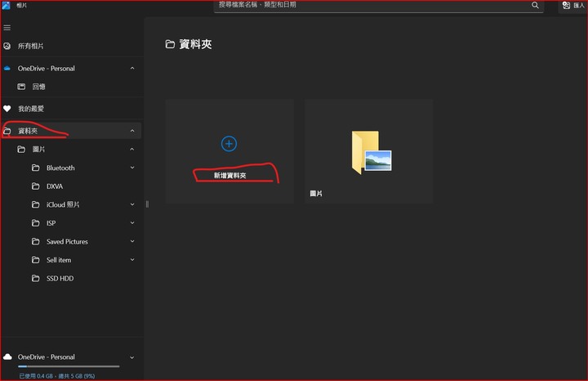Click the 資料夾 page heading text

(195, 44)
